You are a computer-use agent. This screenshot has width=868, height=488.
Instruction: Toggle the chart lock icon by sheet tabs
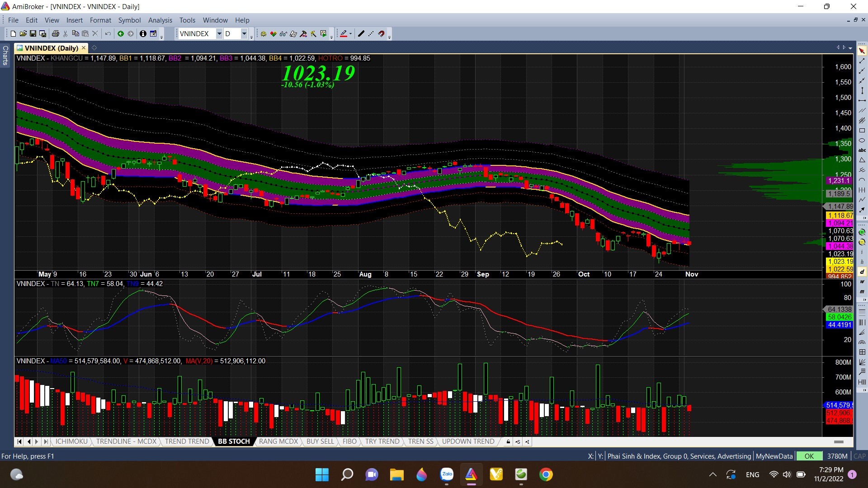click(x=509, y=441)
